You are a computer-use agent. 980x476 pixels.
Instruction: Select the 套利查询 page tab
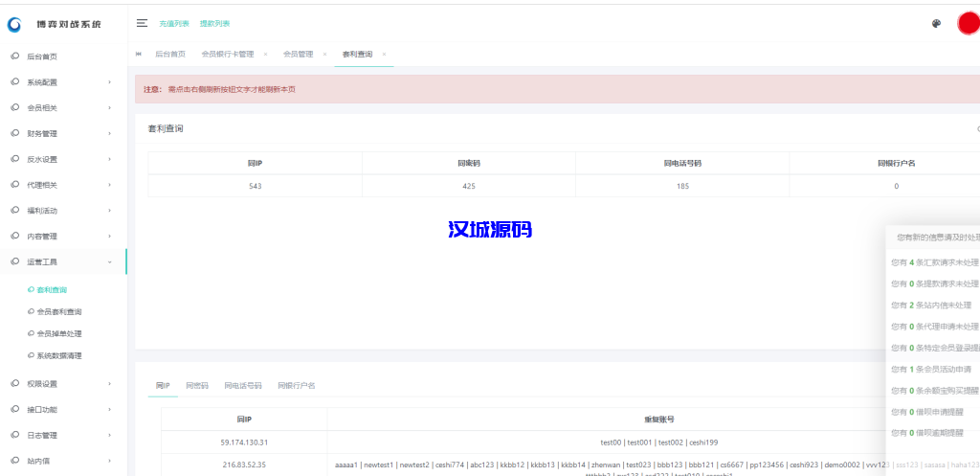[357, 55]
